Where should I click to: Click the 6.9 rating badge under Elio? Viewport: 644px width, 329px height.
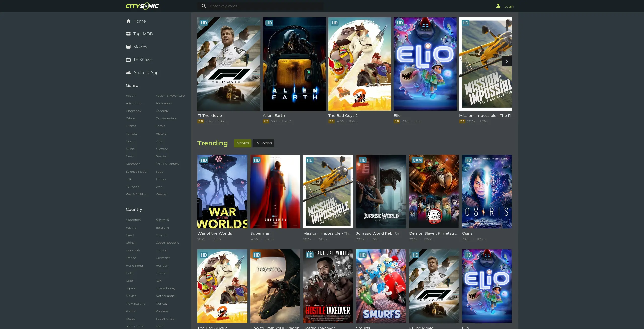[x=397, y=121]
